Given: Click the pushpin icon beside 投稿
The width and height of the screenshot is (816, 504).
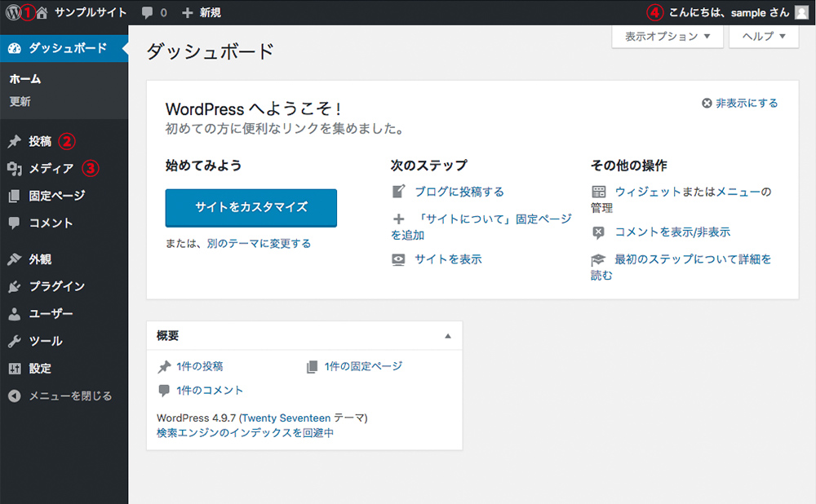Looking at the screenshot, I should (14, 141).
